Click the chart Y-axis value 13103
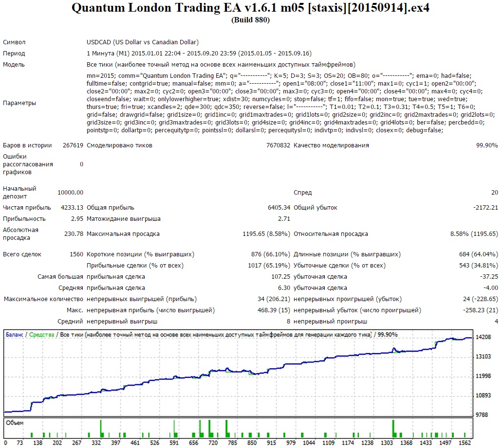Viewport: 503px width, 448px height. pyautogui.click(x=483, y=357)
